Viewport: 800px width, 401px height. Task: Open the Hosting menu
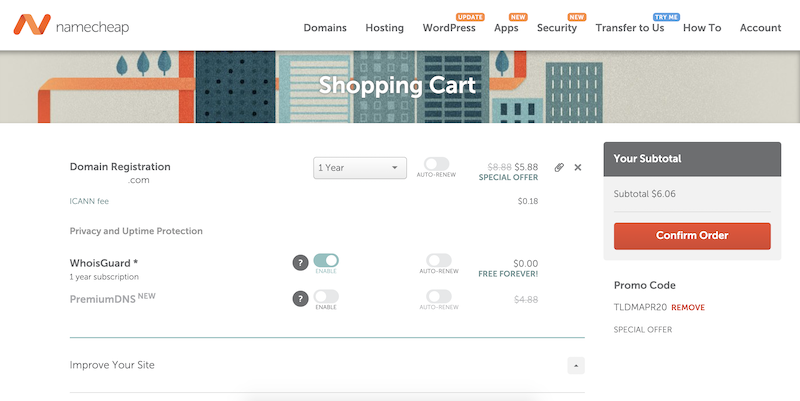click(x=385, y=28)
